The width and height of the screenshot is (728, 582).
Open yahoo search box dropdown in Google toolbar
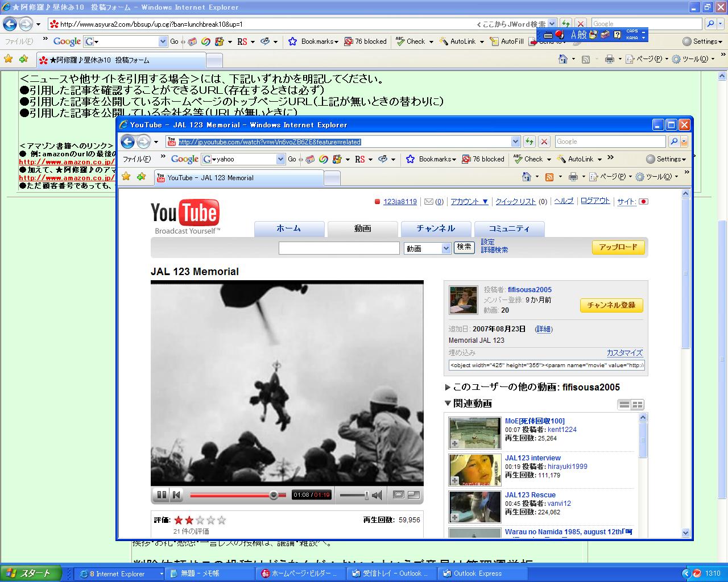[x=280, y=159]
